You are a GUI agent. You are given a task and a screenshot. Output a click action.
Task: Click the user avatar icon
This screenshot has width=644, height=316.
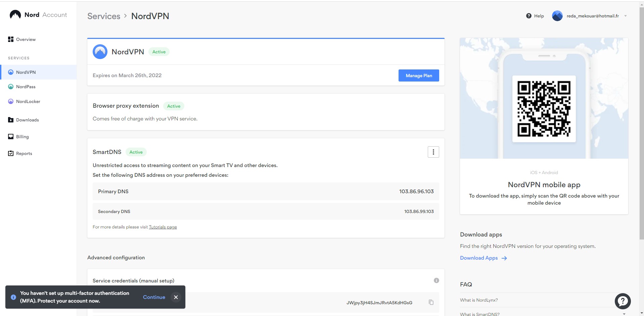(x=557, y=16)
